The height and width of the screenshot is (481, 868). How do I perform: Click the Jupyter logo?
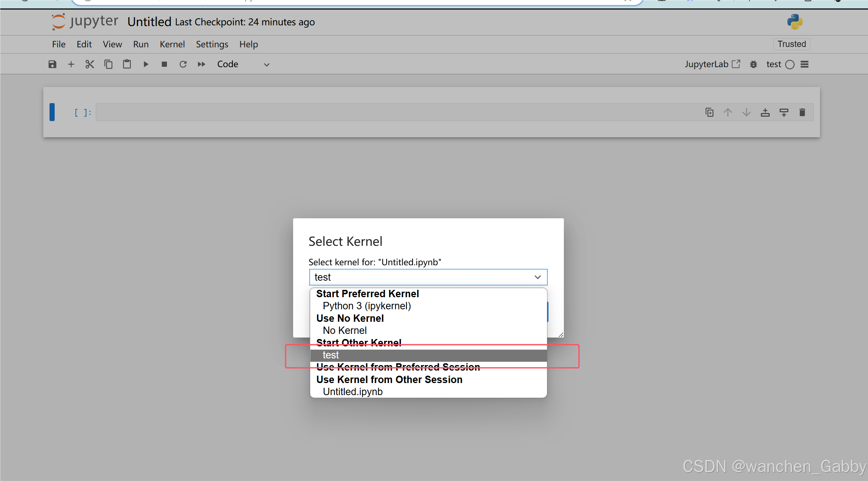coord(85,22)
